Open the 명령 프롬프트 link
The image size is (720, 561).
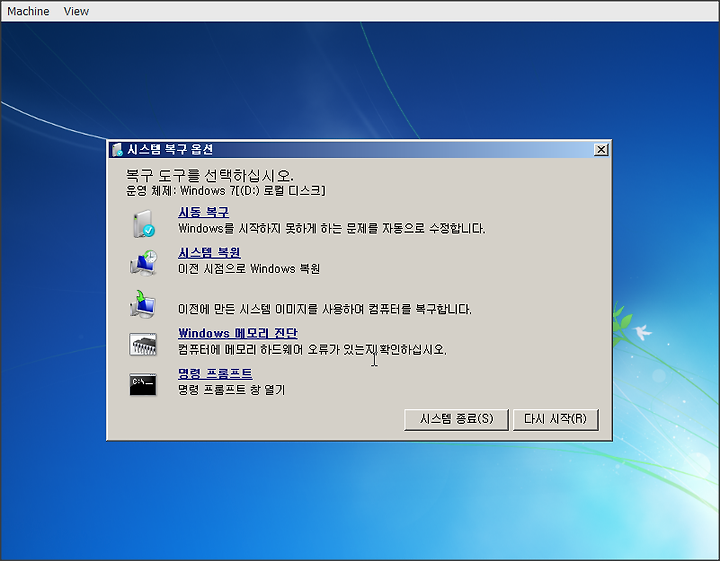tap(215, 373)
